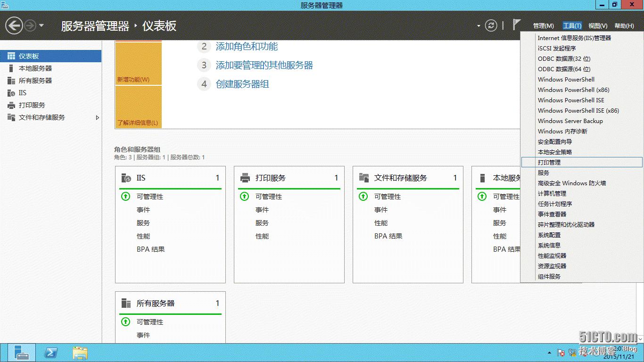Open Windows PowerShell from the taskbar
Viewport: 644px width, 362px height.
[50, 353]
